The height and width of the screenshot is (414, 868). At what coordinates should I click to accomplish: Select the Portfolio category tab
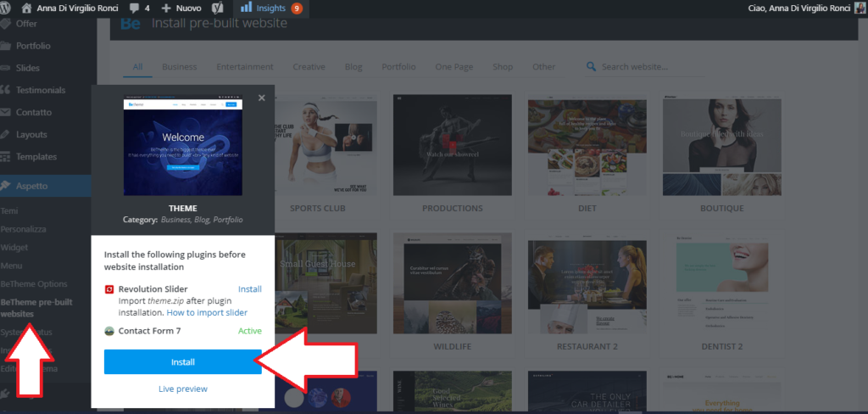coord(398,66)
